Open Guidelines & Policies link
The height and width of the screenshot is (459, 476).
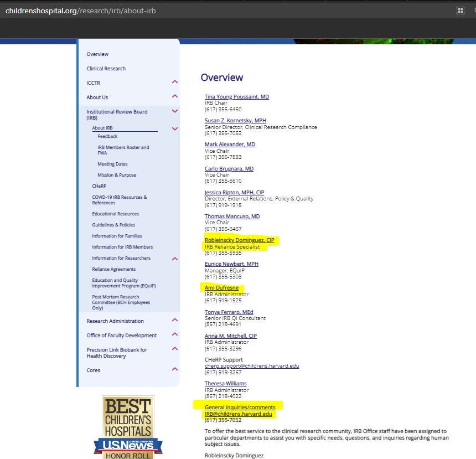tap(113, 225)
